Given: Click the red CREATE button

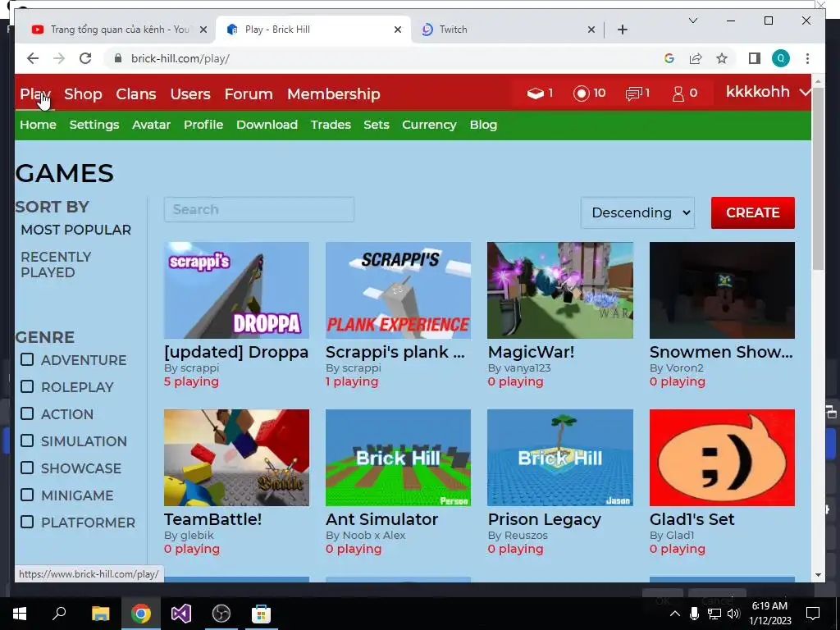Looking at the screenshot, I should pyautogui.click(x=753, y=212).
